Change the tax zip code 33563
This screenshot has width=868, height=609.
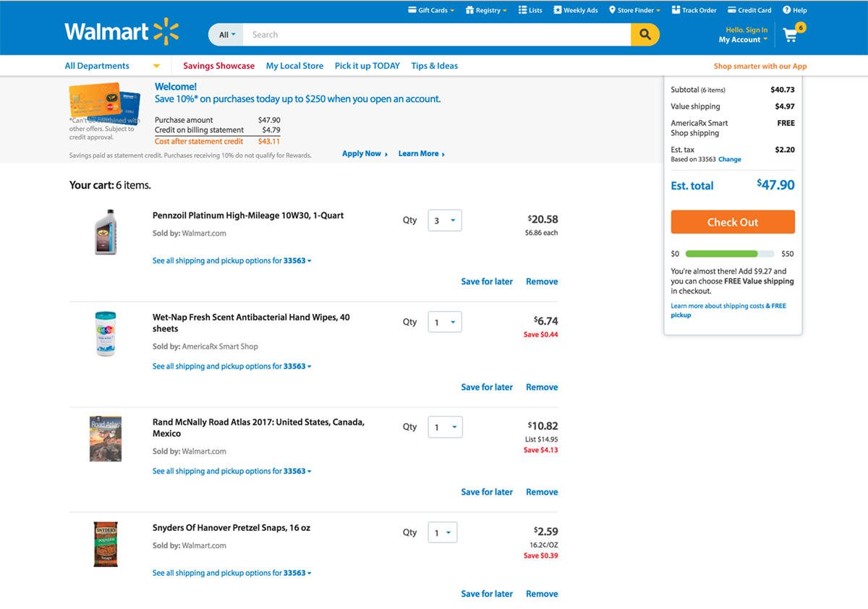point(730,159)
